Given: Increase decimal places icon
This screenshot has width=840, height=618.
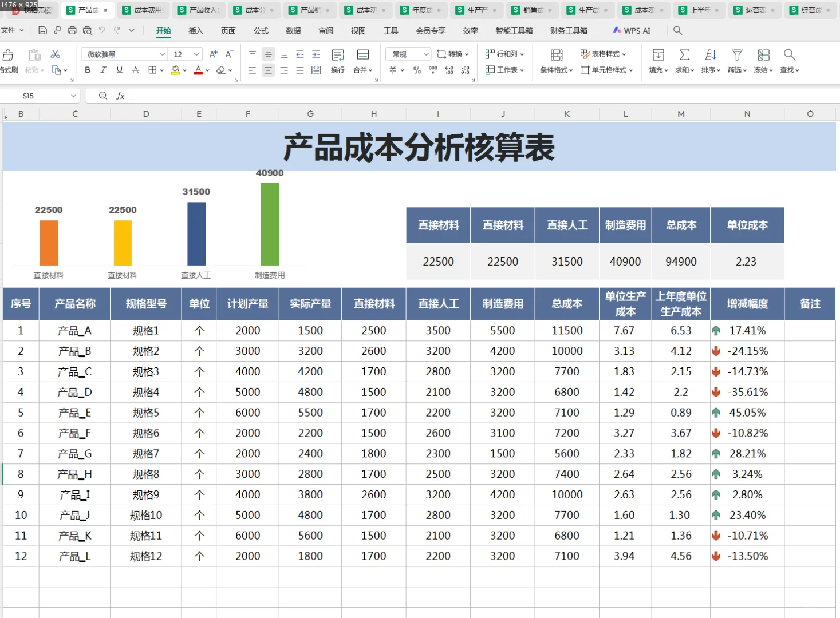Looking at the screenshot, I should pos(449,70).
